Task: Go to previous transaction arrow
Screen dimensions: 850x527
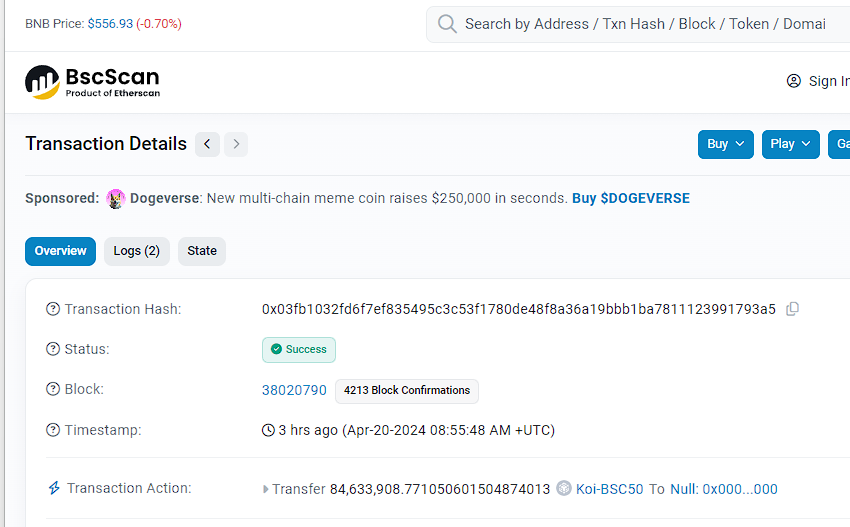Action: coord(207,144)
